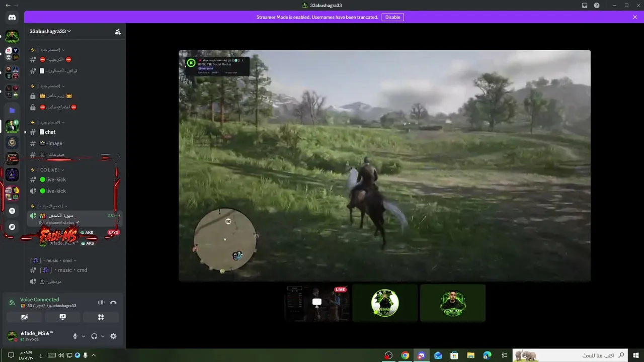Open Task View on the taskbar
The image size is (644, 362).
[x=504, y=355]
